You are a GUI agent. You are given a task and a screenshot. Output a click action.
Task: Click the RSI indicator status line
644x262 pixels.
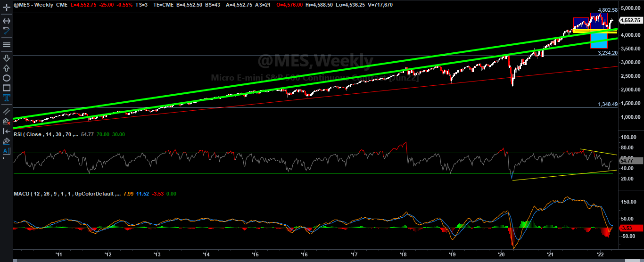click(x=69, y=134)
